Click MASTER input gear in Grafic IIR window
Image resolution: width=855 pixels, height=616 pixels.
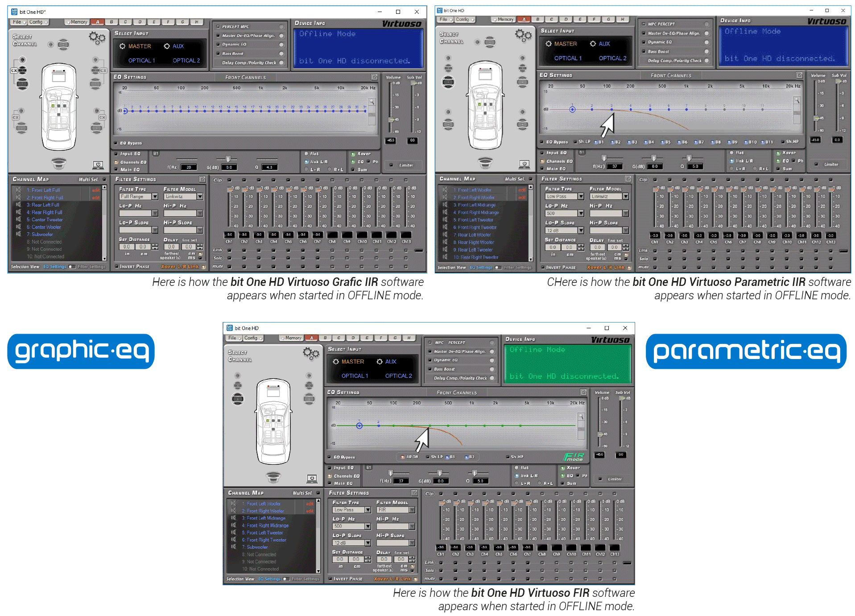click(x=122, y=46)
